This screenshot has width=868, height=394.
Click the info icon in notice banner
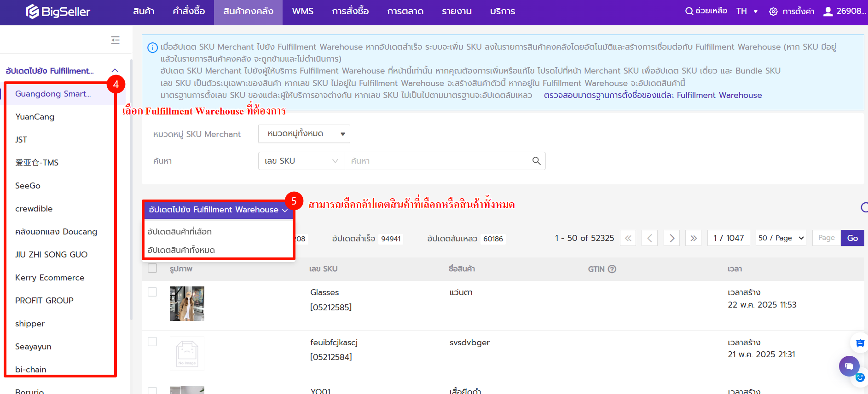point(152,47)
